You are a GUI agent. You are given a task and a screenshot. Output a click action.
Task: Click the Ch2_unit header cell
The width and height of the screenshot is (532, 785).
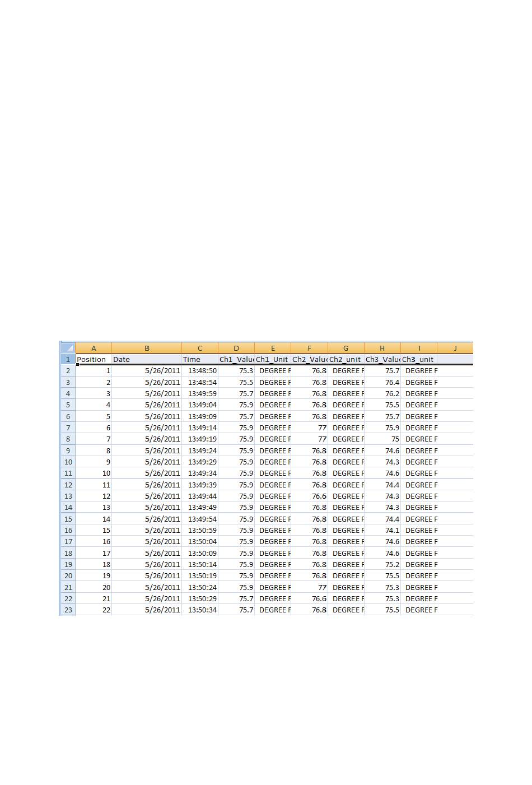click(x=346, y=359)
